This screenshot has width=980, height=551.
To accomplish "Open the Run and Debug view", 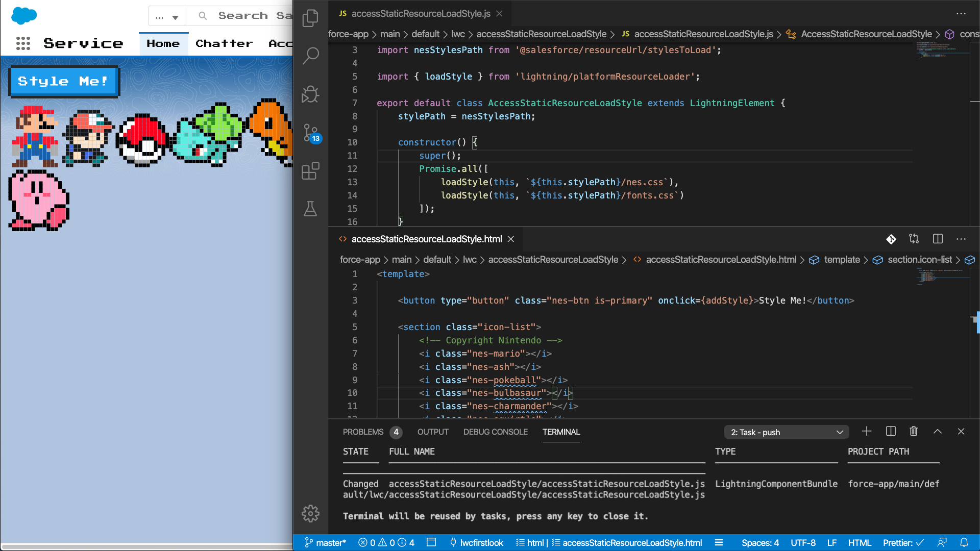I will pos(310,94).
